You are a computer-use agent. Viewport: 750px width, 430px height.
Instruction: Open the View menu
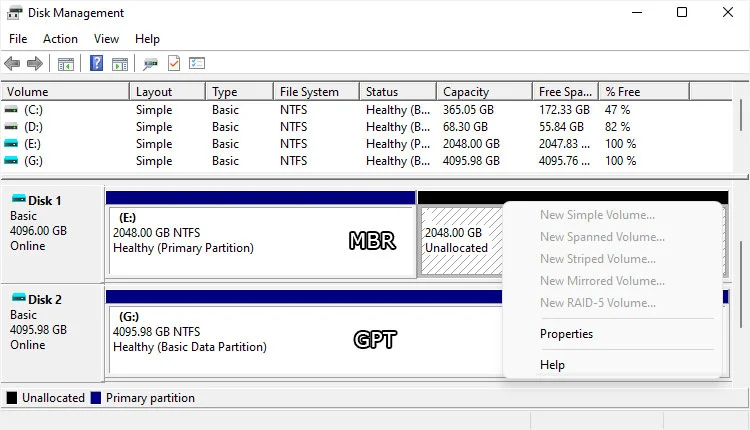[x=106, y=39]
